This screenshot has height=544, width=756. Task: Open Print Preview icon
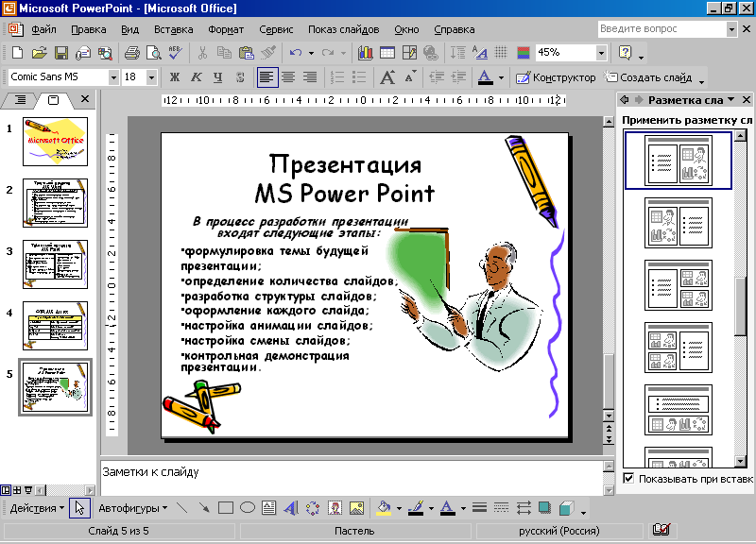point(153,53)
